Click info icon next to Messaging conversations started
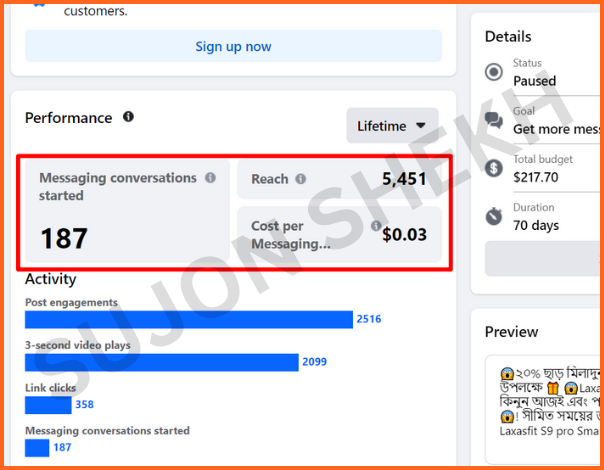 [210, 178]
